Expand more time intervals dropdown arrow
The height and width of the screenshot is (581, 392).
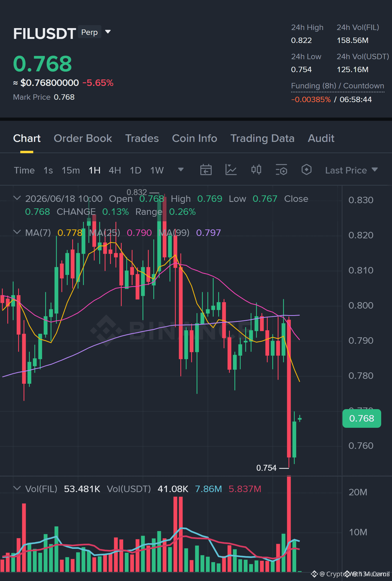tap(181, 169)
